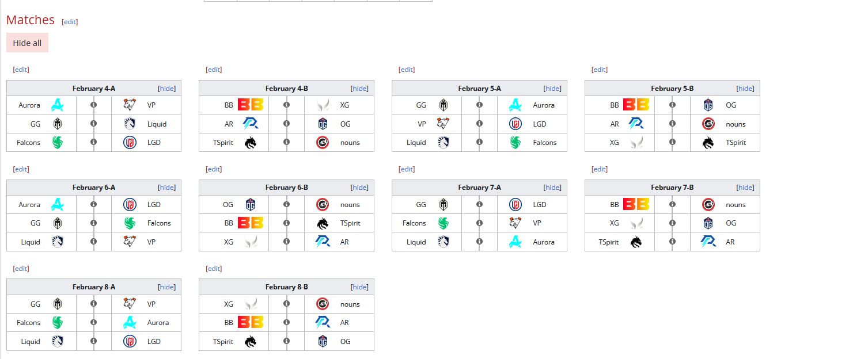
Task: Open info icon for BB vs nouns February 7-B
Action: pos(672,204)
